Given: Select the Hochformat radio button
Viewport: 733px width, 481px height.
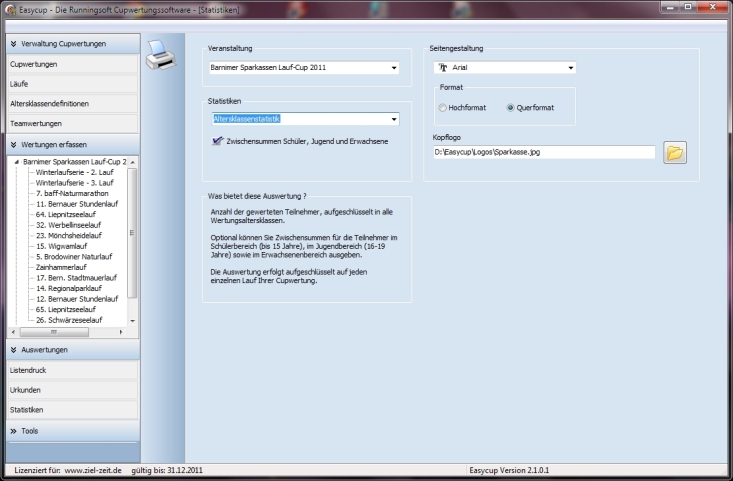Looking at the screenshot, I should [443, 107].
